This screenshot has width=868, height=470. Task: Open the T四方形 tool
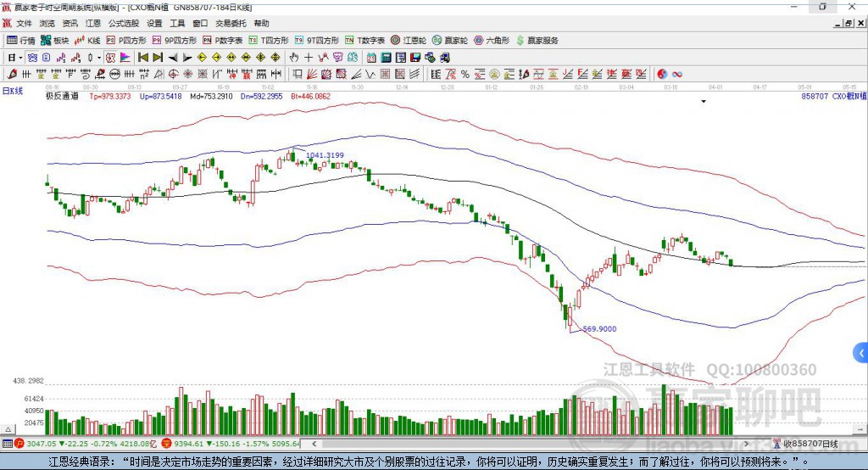point(269,41)
